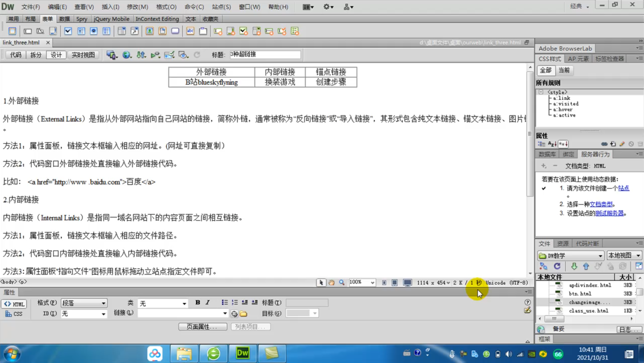The width and height of the screenshot is (644, 363).
Task: Click the 页面属性... button
Action: (202, 327)
